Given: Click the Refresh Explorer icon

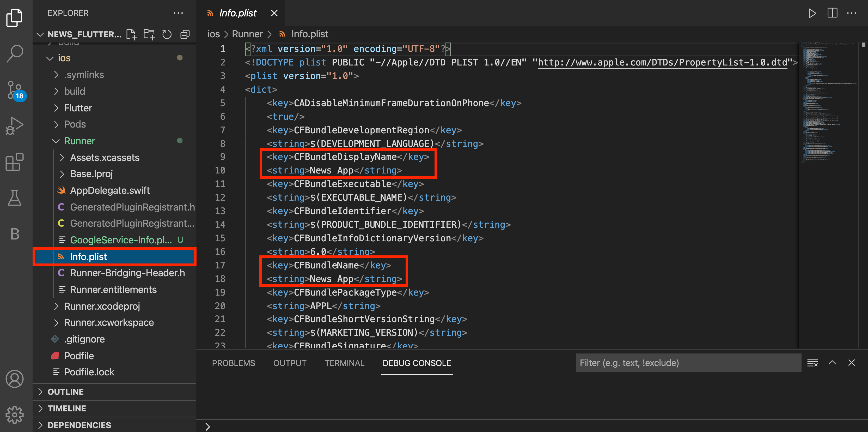Looking at the screenshot, I should click(167, 34).
